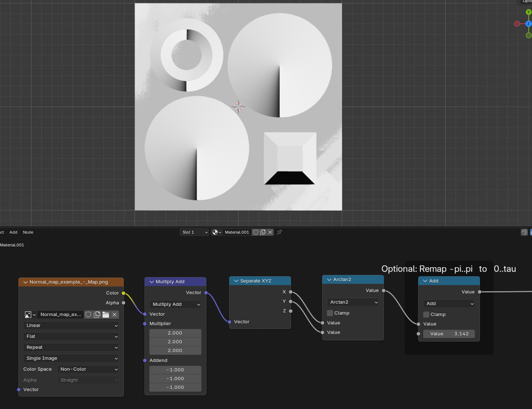Open the Slot 1 dropdown
The width and height of the screenshot is (532, 409).
[194, 232]
